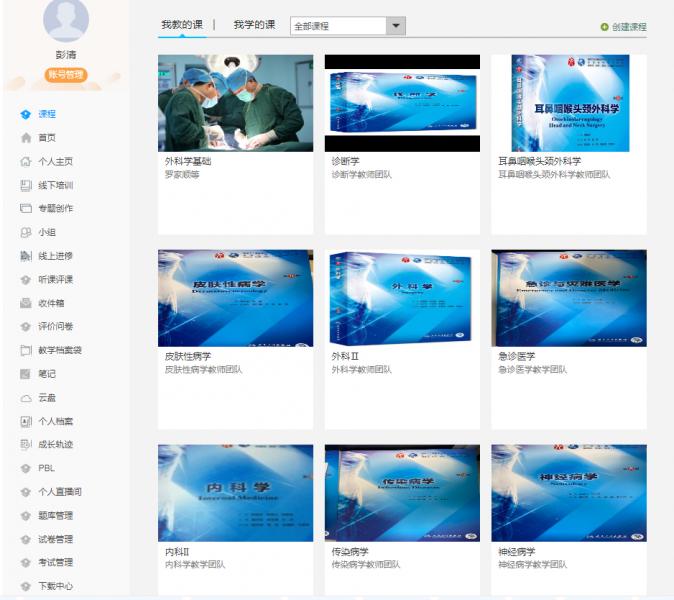674x600 pixels.
Task: Expand the 全部课程 dropdown arrow
Action: tap(396, 26)
